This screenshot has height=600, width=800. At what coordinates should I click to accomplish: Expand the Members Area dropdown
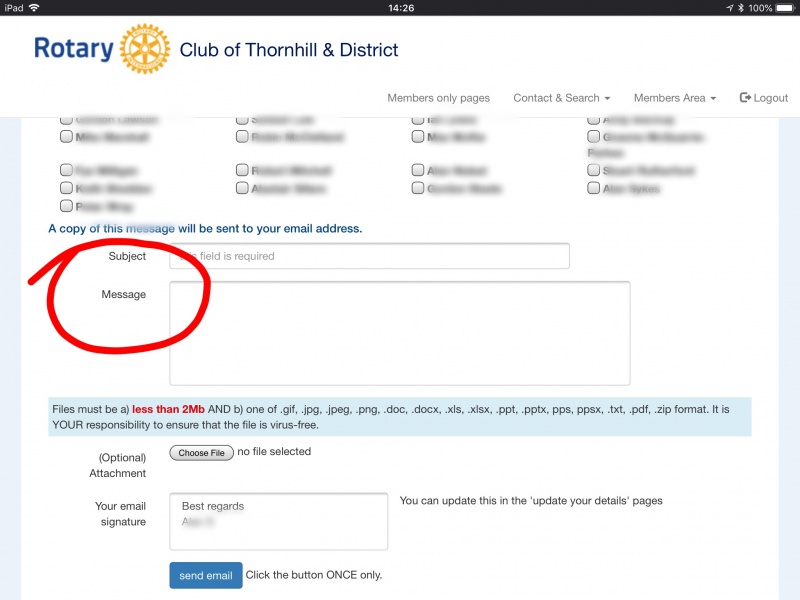674,98
